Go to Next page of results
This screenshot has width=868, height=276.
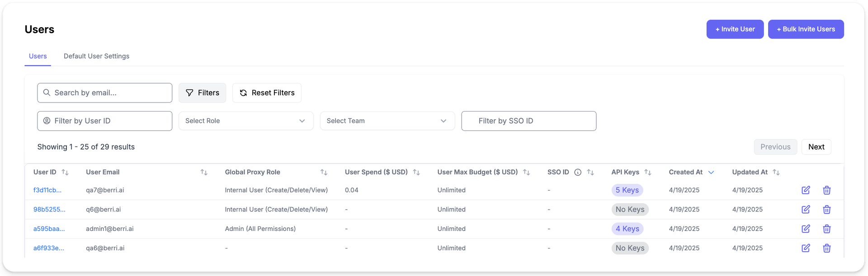(816, 147)
